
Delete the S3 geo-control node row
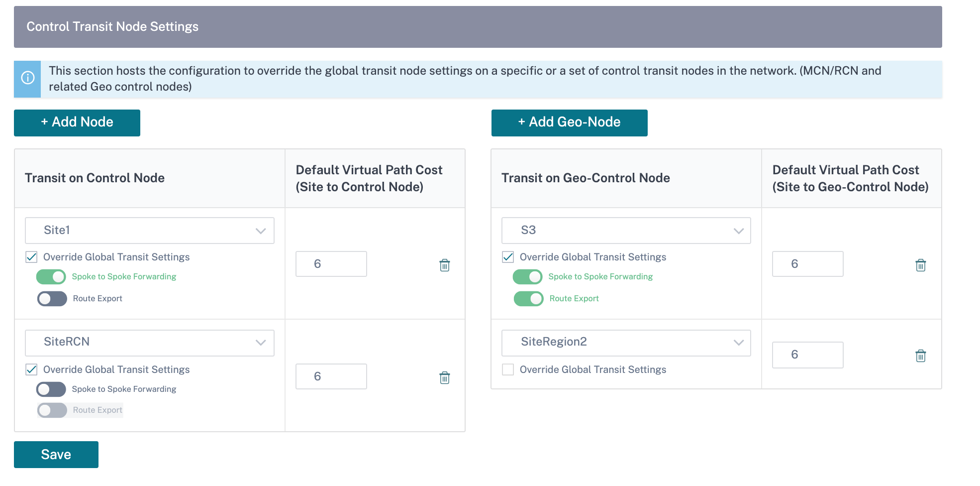click(921, 265)
